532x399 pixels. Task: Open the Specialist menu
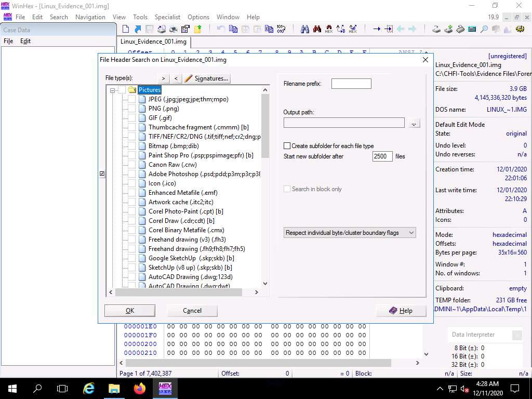point(167,17)
